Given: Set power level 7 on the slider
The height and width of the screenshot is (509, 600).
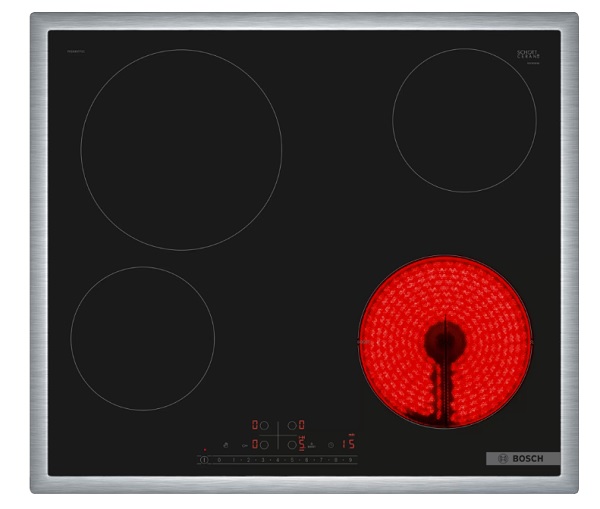Looking at the screenshot, I should [321, 460].
